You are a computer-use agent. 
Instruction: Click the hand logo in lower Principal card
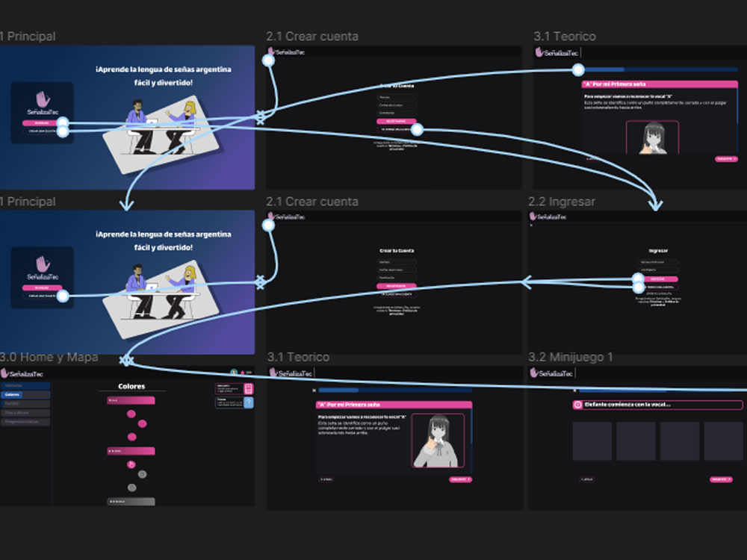point(43,264)
